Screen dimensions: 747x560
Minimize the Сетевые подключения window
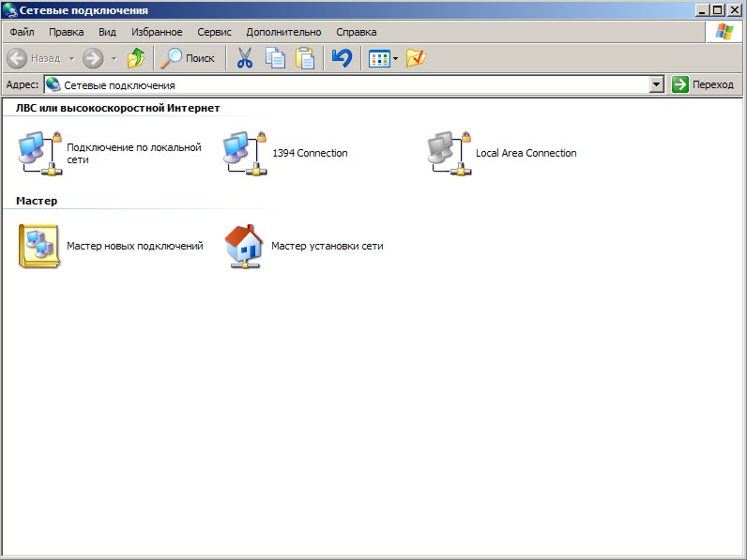click(701, 9)
